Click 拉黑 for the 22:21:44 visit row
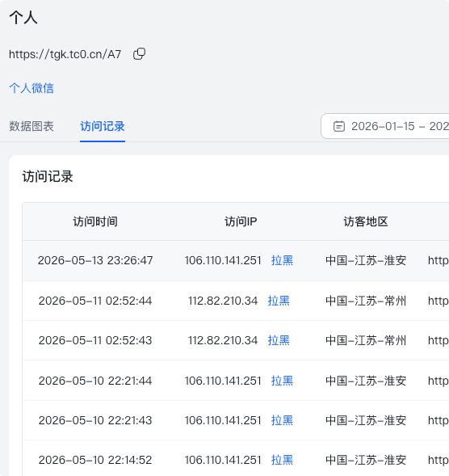449x476 pixels. (x=282, y=381)
